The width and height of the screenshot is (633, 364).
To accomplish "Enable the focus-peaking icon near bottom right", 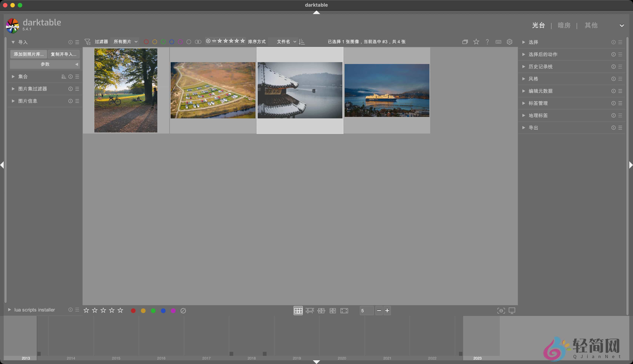I will coord(501,311).
